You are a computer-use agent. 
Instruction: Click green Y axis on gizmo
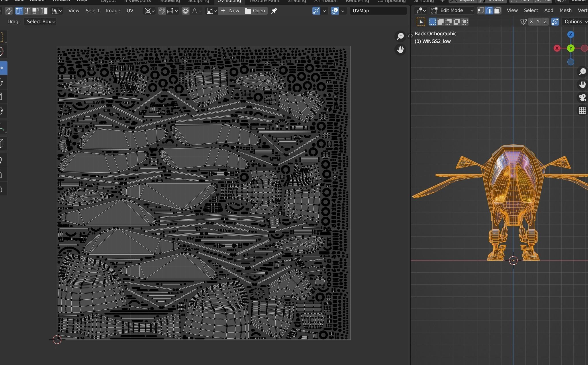coord(571,48)
